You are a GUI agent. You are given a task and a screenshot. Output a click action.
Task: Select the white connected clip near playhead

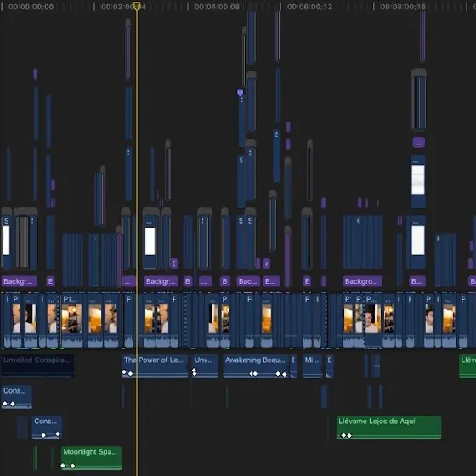point(150,241)
